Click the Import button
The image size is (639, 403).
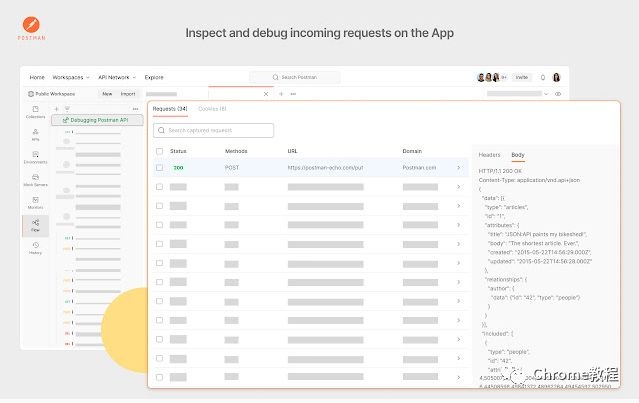pyautogui.click(x=128, y=94)
